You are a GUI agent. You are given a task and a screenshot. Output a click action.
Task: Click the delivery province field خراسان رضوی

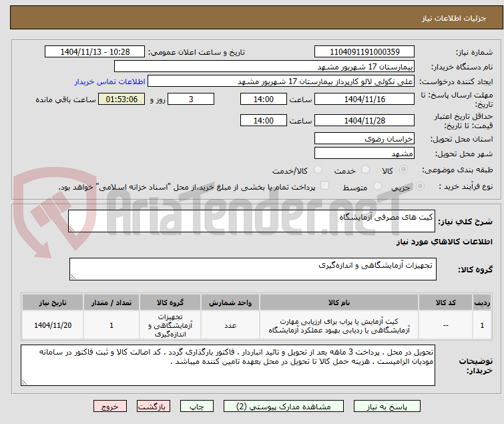pyautogui.click(x=364, y=138)
